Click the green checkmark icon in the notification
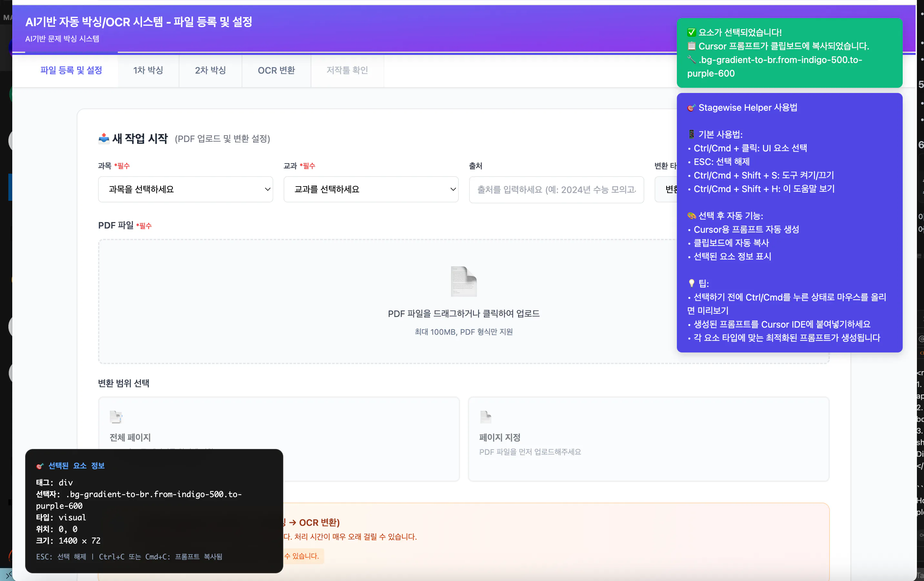This screenshot has width=924, height=581. [691, 32]
